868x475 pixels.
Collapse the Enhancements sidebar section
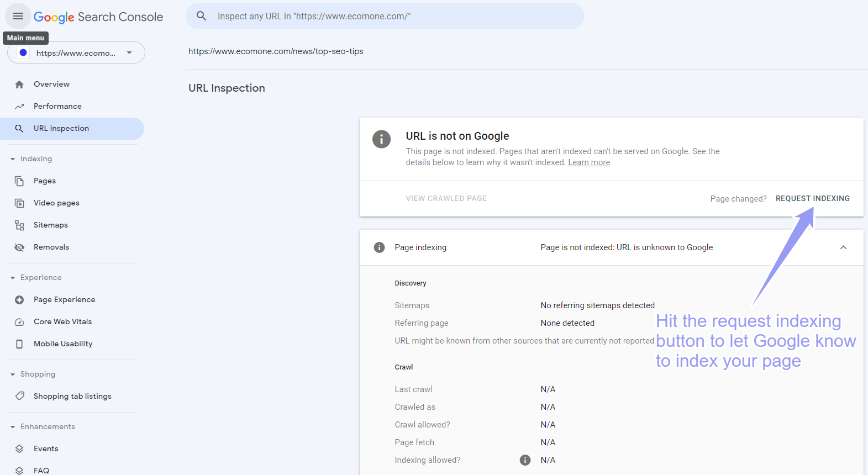tap(13, 427)
